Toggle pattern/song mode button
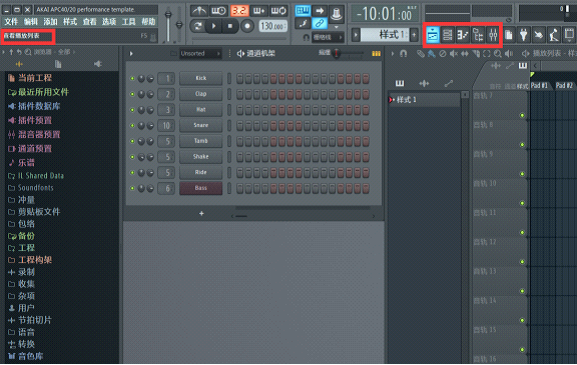 [198, 26]
